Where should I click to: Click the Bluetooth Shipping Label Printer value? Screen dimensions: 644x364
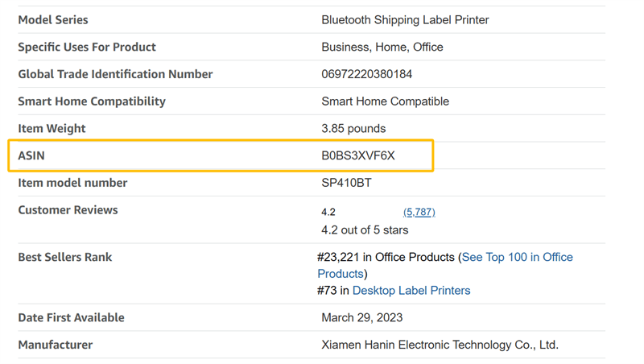[405, 19]
